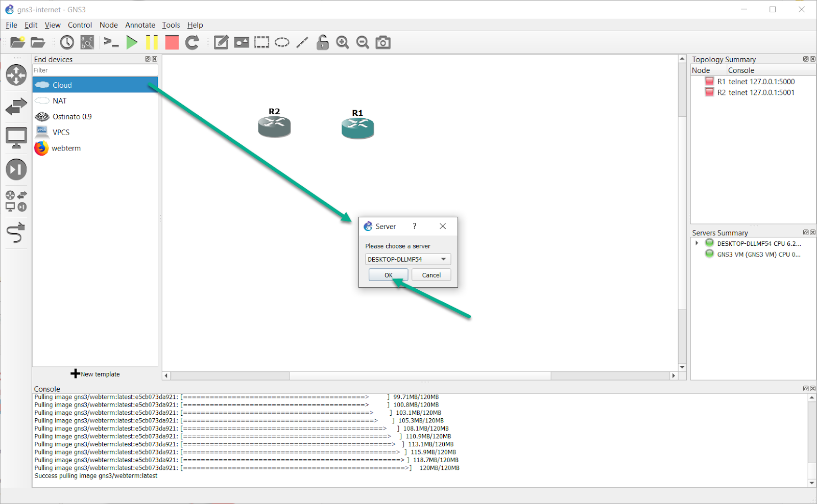Suspend all nodes with yellow pause icon
The image size is (817, 504).
[x=152, y=42]
